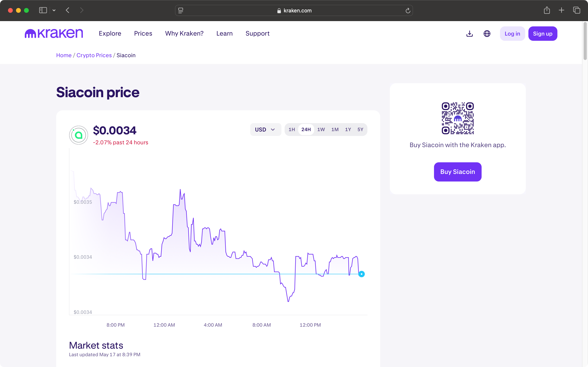Click the -2.07% past 24 hours text
The width and height of the screenshot is (588, 367).
pyautogui.click(x=120, y=142)
